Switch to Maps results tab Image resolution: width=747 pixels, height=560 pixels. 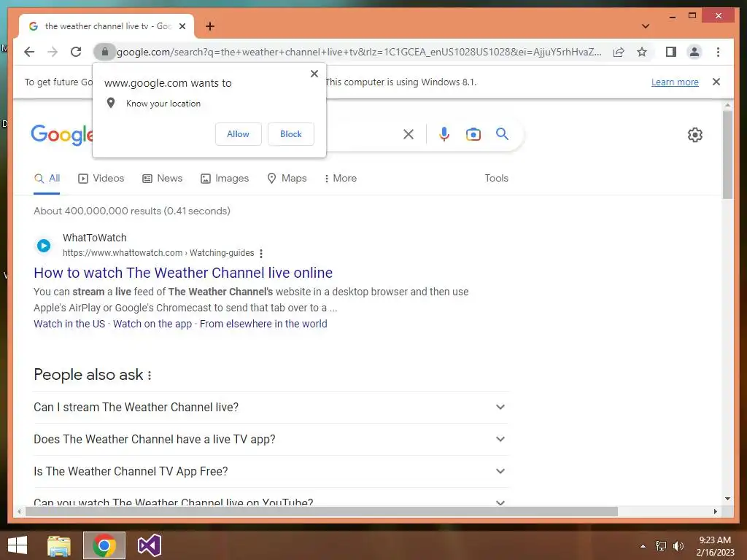coord(287,178)
